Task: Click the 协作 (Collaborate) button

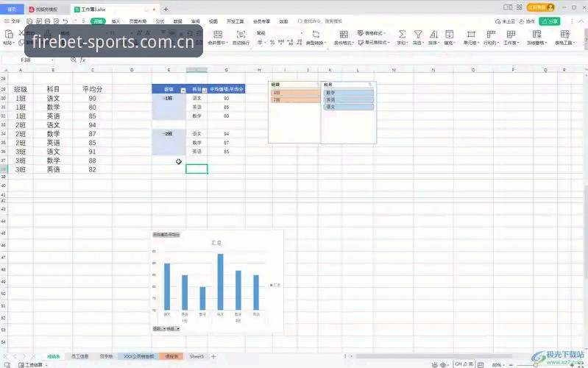Action: [x=527, y=21]
